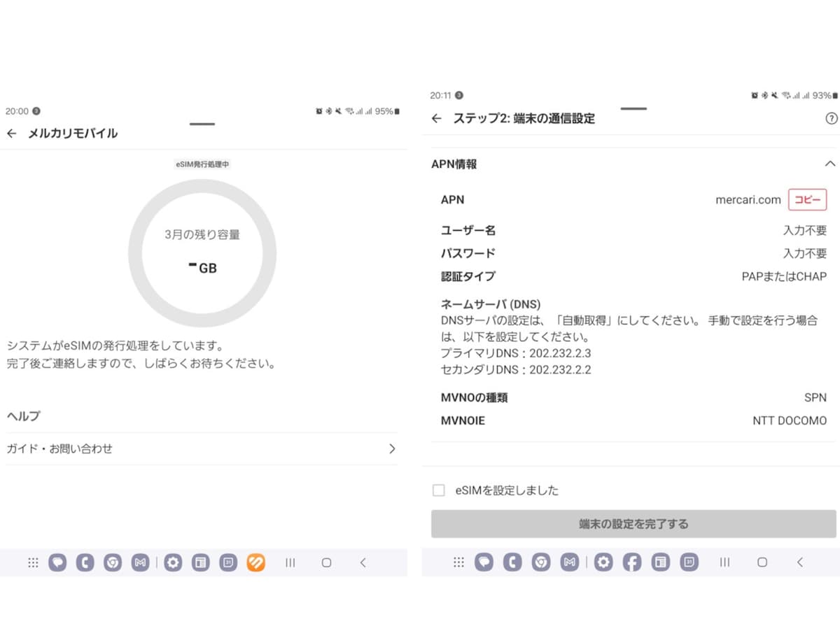Go back from ステップ2 端末の通信設定 screen
The height and width of the screenshot is (626, 840).
pos(437,119)
